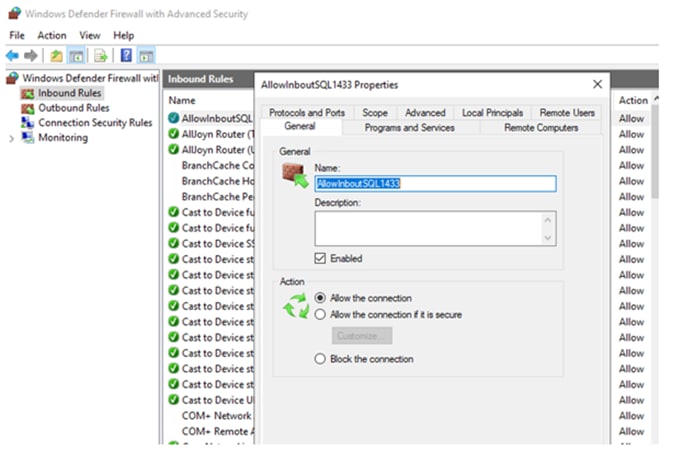Open the Help menu
Screen dimensions: 683x462
pos(124,35)
